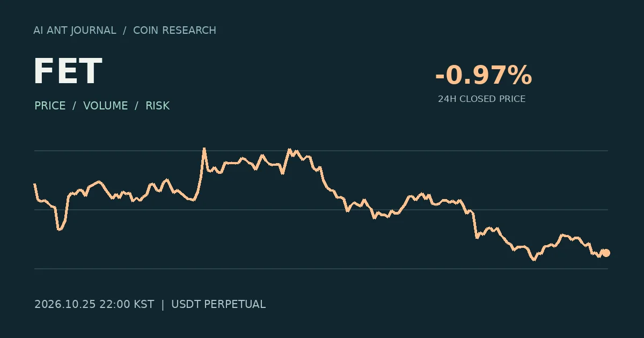Click the middle horizontal gridline
The height and width of the screenshot is (338, 644).
point(321,210)
